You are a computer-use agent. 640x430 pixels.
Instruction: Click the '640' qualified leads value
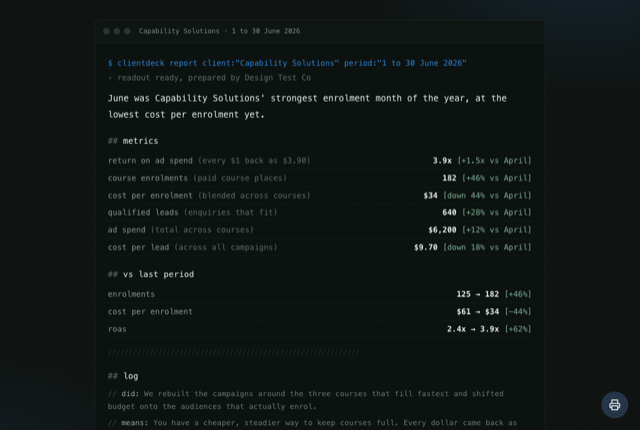tap(449, 213)
